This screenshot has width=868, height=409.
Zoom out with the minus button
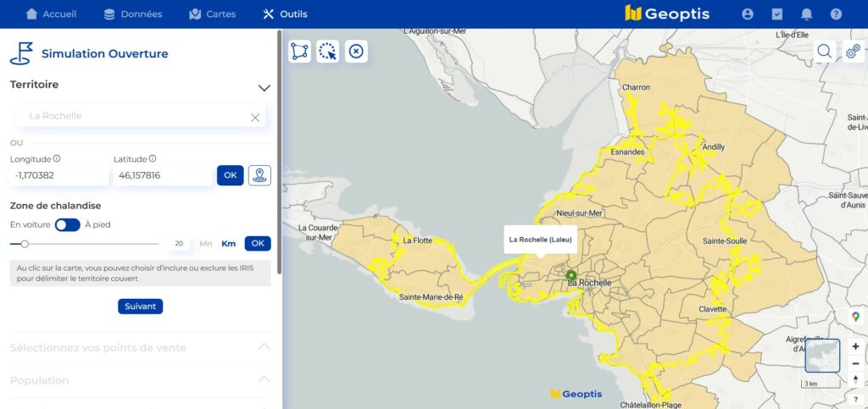pyautogui.click(x=856, y=363)
